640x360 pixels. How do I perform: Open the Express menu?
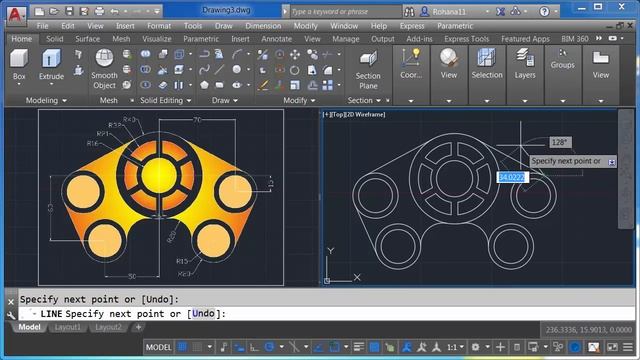(412, 26)
